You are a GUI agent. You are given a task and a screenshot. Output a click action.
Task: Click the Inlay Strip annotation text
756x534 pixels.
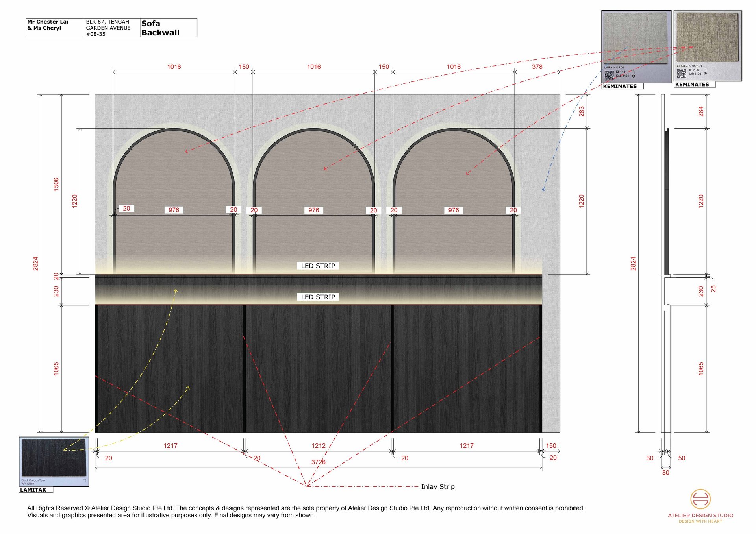pos(437,487)
